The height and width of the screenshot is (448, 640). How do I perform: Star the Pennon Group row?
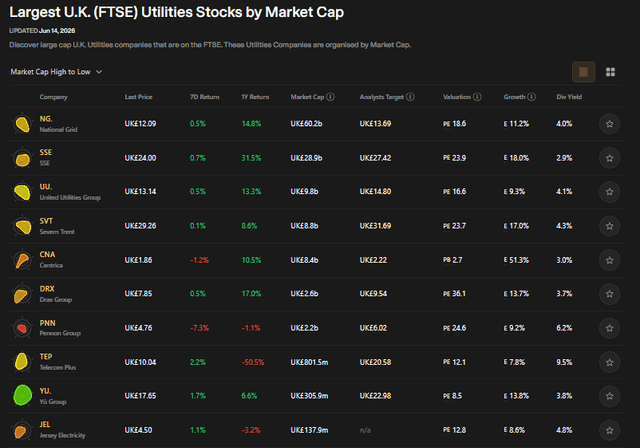609,328
